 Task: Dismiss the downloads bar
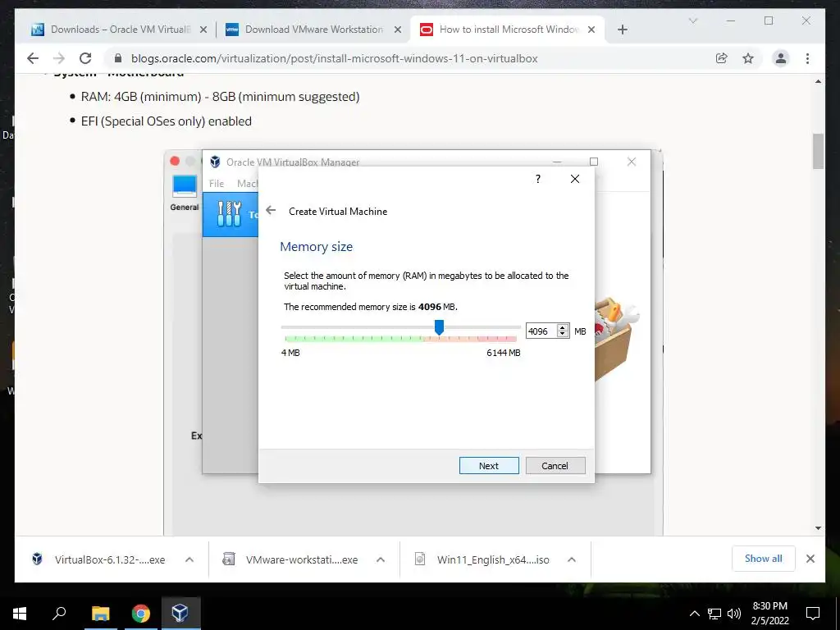pos(810,559)
